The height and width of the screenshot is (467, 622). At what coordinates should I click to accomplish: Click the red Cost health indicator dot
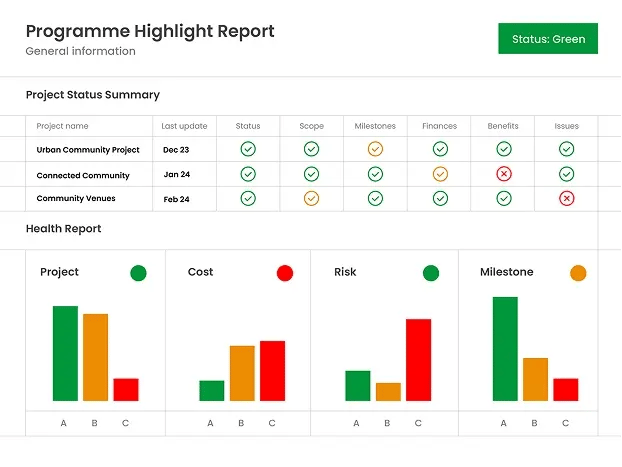point(285,273)
